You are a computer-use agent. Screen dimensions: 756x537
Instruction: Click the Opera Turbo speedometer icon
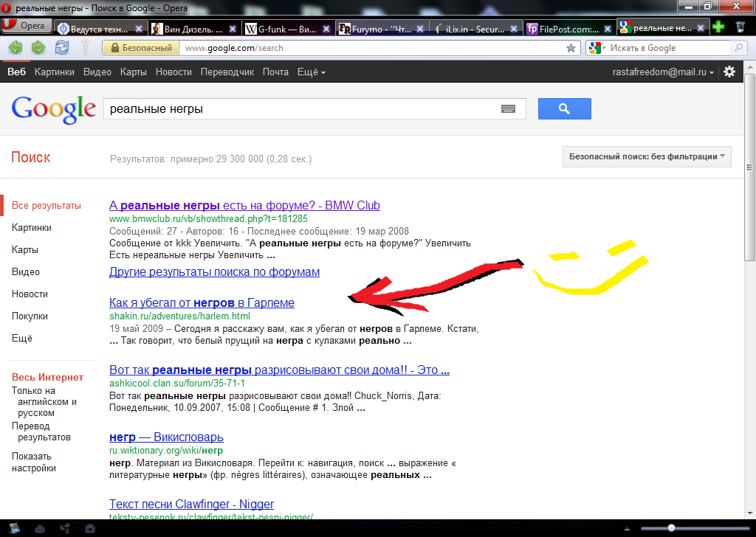coord(89,529)
